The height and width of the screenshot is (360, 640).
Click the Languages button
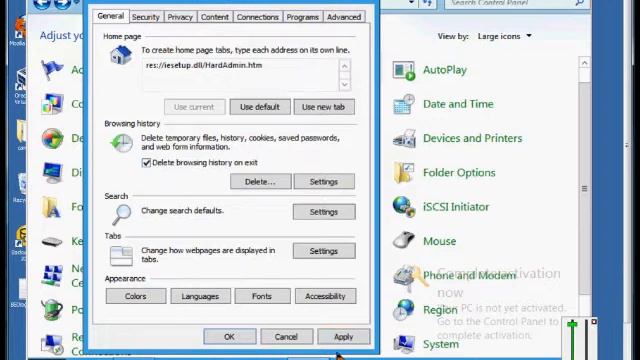(x=200, y=296)
